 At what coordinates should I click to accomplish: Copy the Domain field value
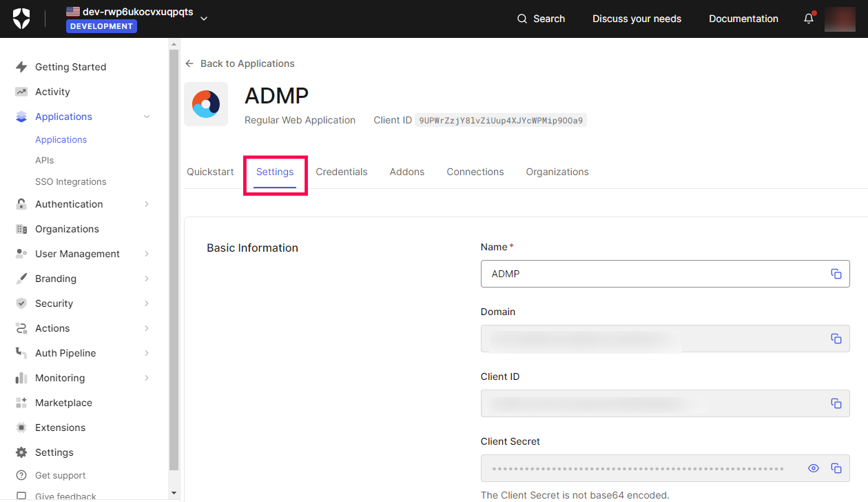click(x=836, y=339)
